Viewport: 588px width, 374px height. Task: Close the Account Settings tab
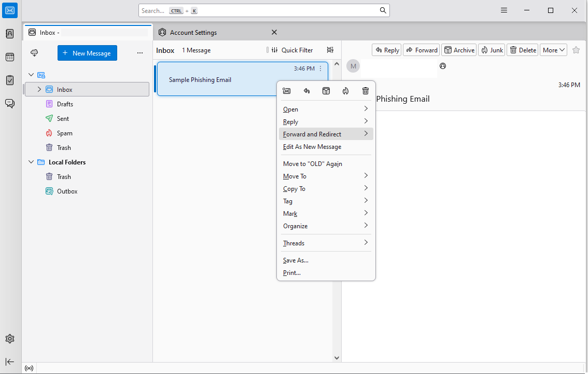point(274,32)
